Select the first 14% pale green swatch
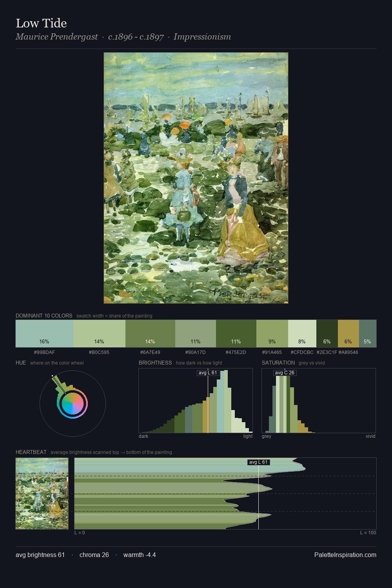 point(99,334)
